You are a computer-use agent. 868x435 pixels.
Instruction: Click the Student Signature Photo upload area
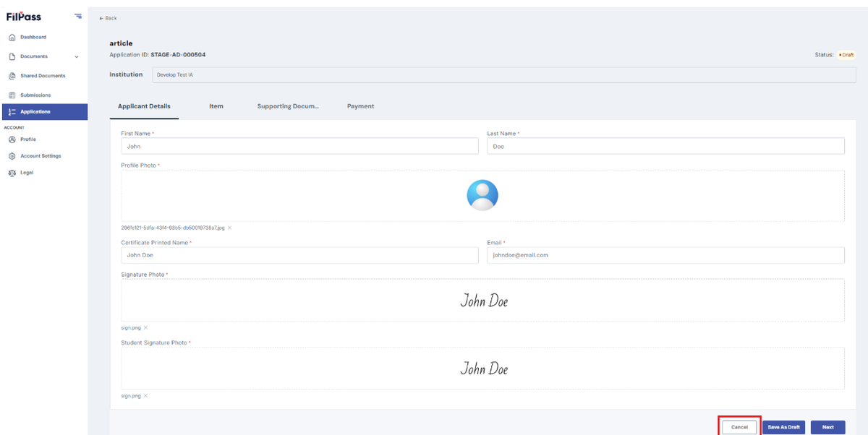pyautogui.click(x=482, y=368)
